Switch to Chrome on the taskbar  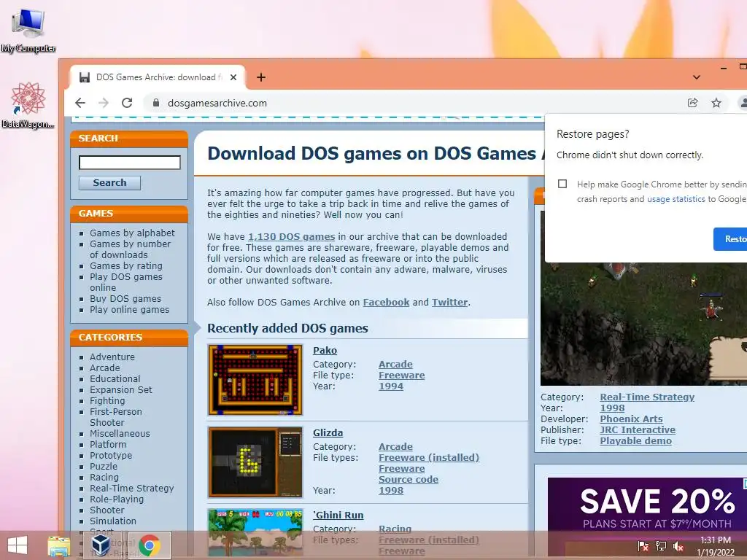click(x=149, y=545)
